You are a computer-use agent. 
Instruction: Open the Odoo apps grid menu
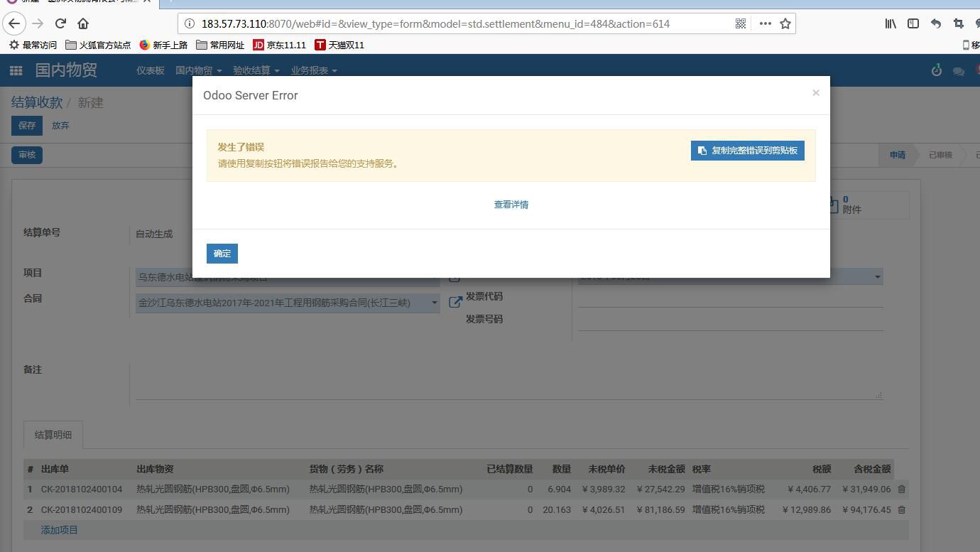16,70
